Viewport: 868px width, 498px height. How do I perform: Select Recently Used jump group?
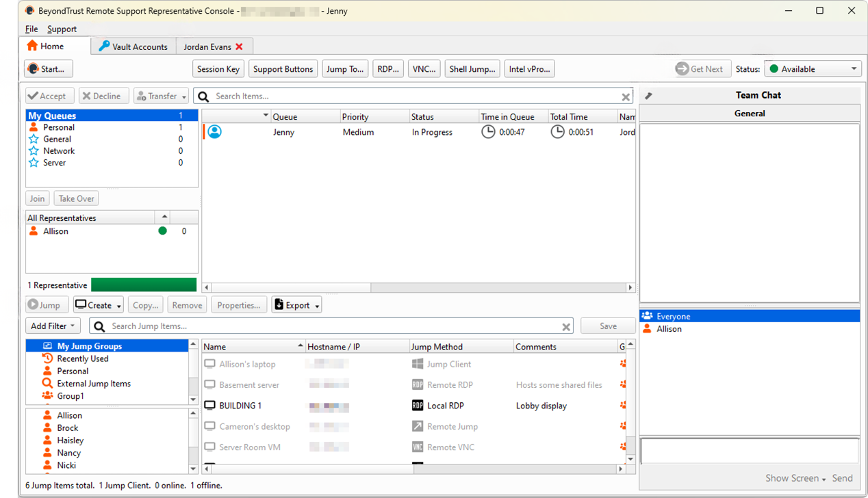(x=82, y=358)
